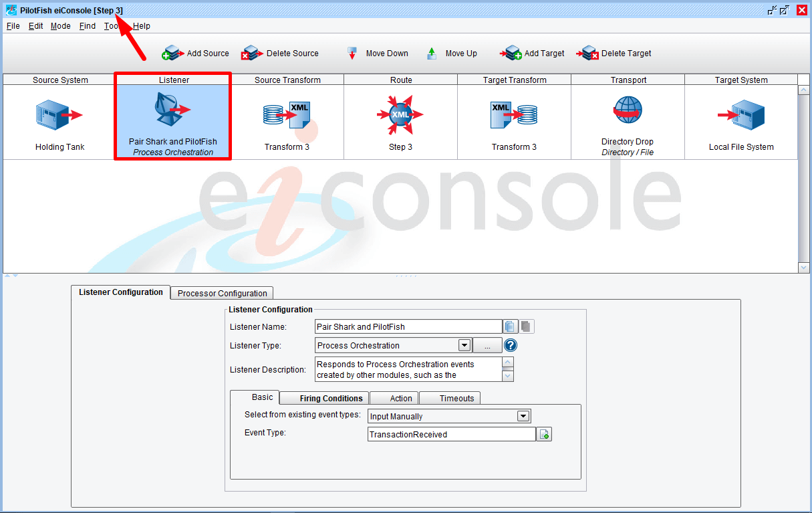The height and width of the screenshot is (513, 812).
Task: Click into the Event Type field
Action: (452, 435)
